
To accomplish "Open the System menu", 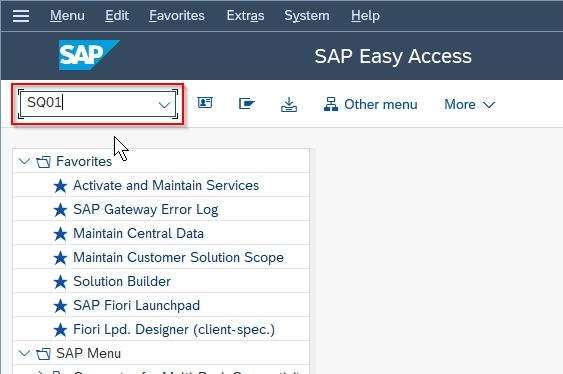I will coord(307,15).
